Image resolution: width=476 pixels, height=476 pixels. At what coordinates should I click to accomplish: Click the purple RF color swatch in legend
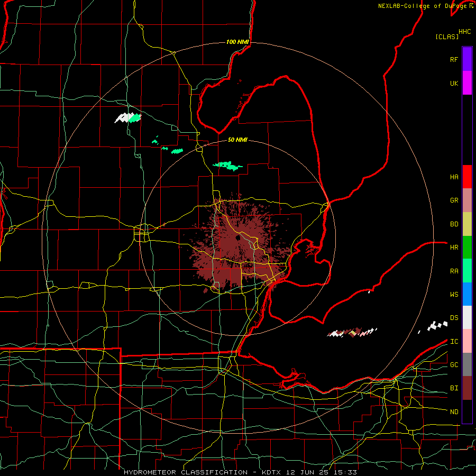(467, 59)
